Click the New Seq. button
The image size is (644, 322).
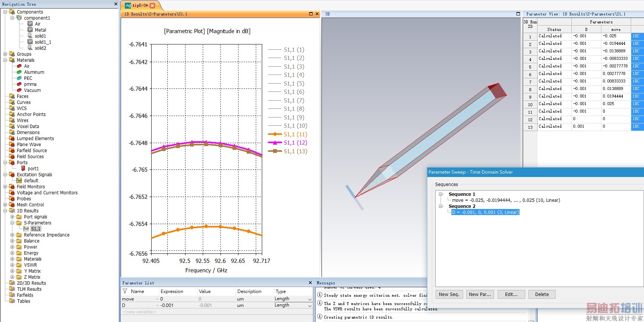pos(449,295)
